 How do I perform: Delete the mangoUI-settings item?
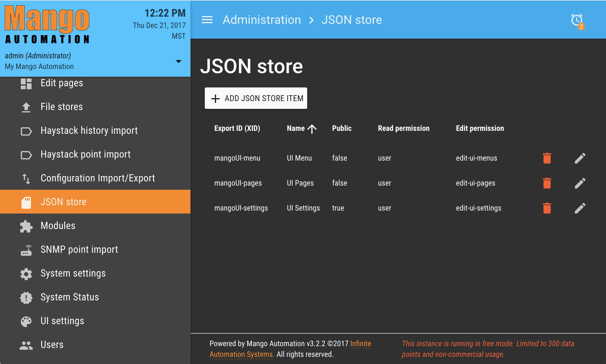pyautogui.click(x=547, y=208)
